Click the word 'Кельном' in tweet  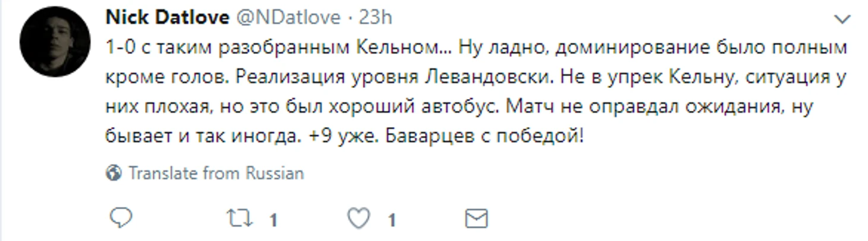(x=403, y=49)
